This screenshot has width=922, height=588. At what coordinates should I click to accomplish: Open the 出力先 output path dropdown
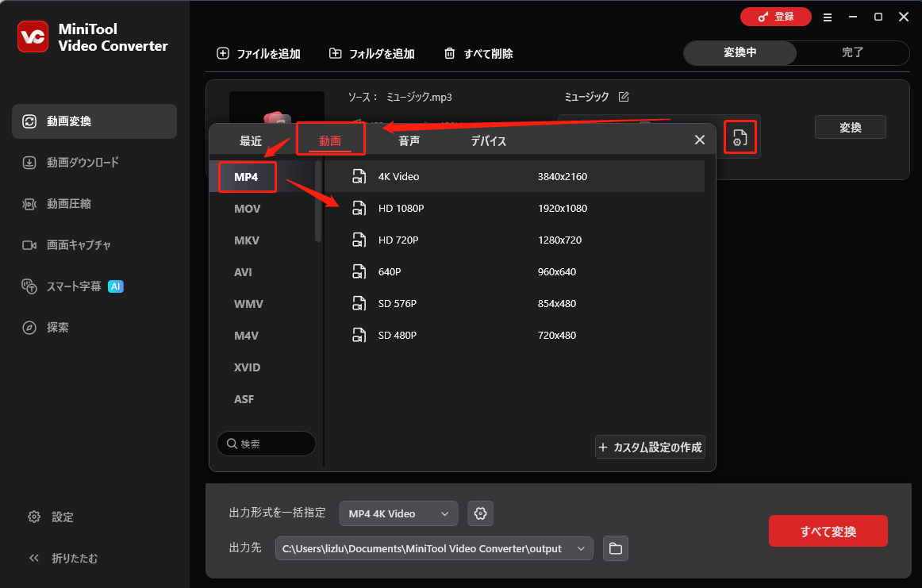(x=433, y=548)
